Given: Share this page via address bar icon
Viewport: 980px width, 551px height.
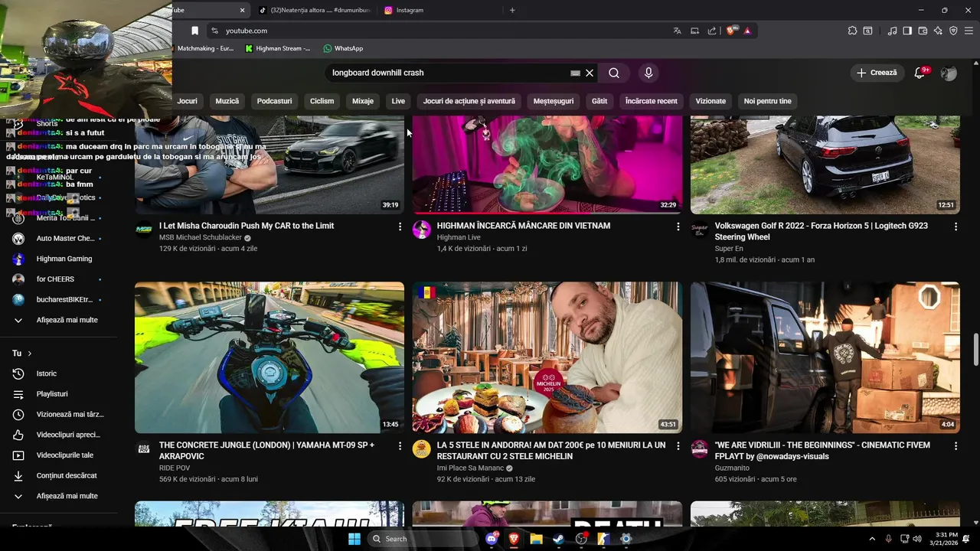Looking at the screenshot, I should pos(712,31).
